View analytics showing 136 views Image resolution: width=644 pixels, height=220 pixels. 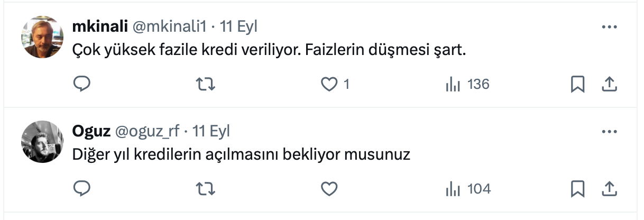pyautogui.click(x=468, y=84)
